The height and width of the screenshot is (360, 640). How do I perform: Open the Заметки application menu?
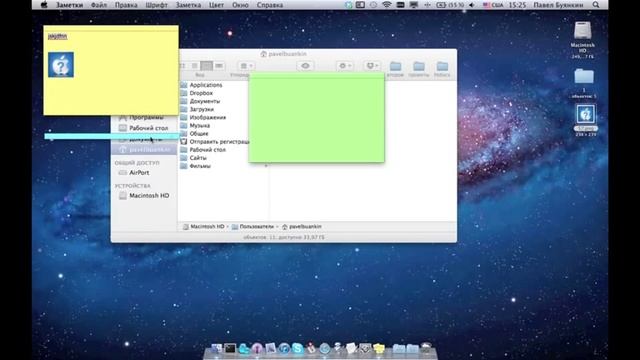(x=69, y=5)
